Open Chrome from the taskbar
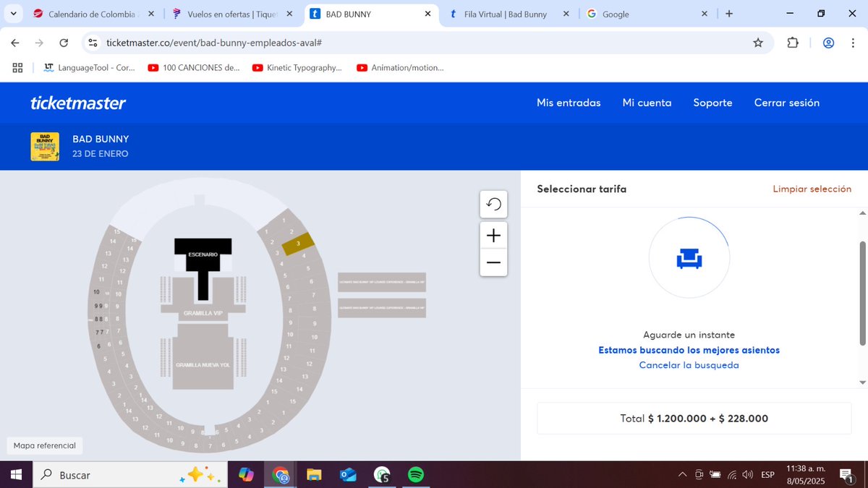Screen dimensions: 868x488 tap(281, 475)
